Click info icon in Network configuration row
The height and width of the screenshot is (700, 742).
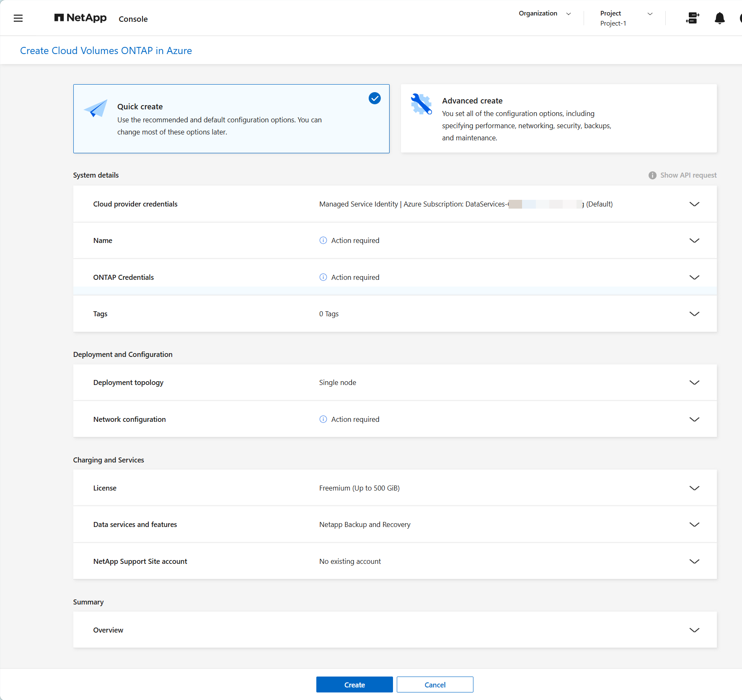click(x=323, y=419)
